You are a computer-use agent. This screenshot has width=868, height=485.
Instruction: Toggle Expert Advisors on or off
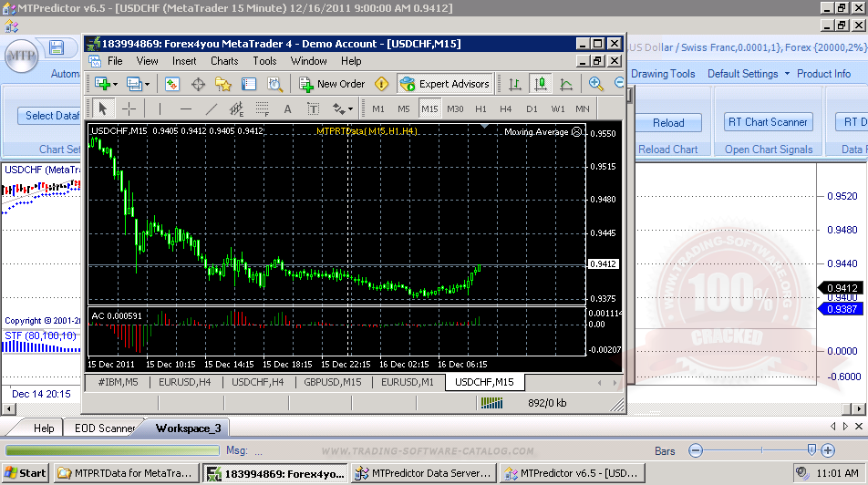(445, 84)
